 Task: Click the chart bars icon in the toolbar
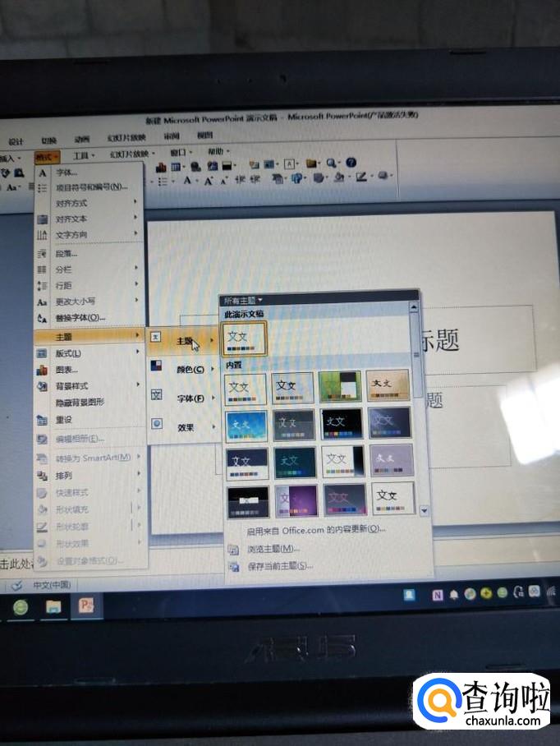161,167
